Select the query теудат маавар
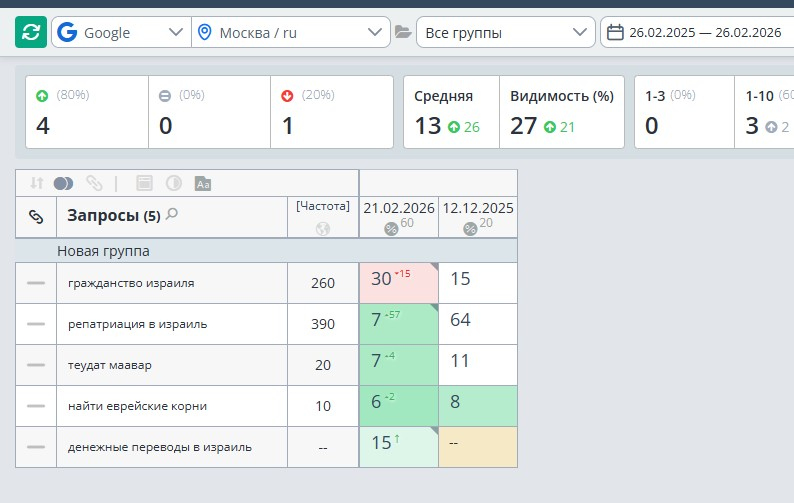 (x=110, y=365)
